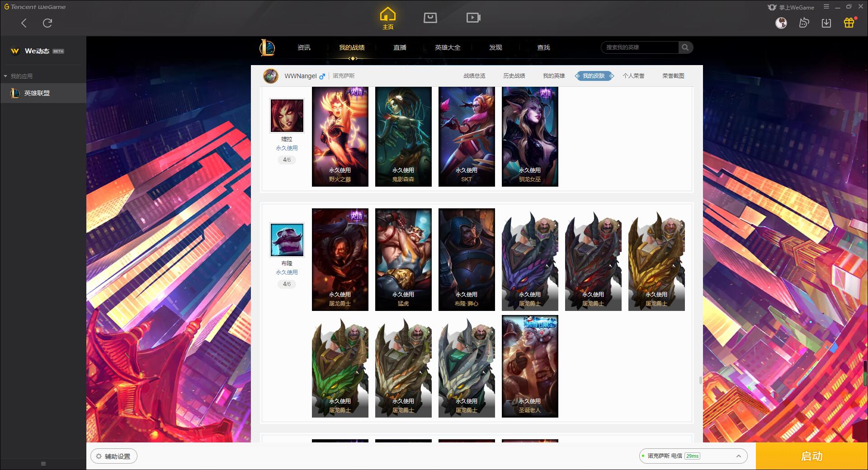Click the 布隆 champion portrait

[287, 240]
